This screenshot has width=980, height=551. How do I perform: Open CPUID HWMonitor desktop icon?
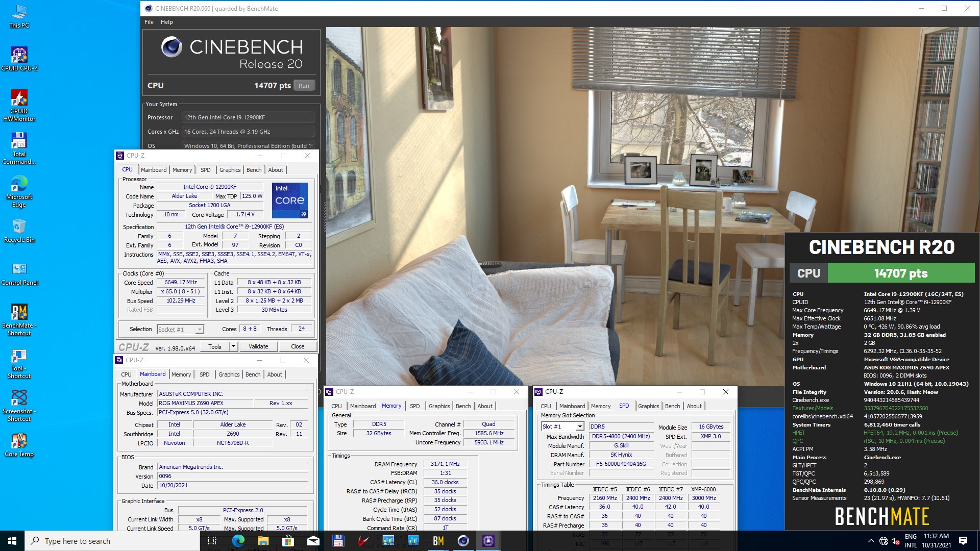[19, 106]
